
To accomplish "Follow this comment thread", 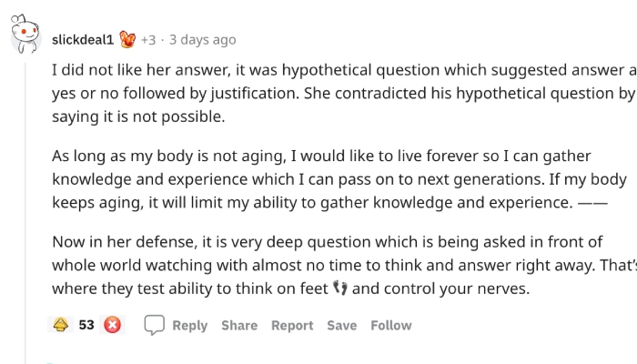I will tap(390, 326).
